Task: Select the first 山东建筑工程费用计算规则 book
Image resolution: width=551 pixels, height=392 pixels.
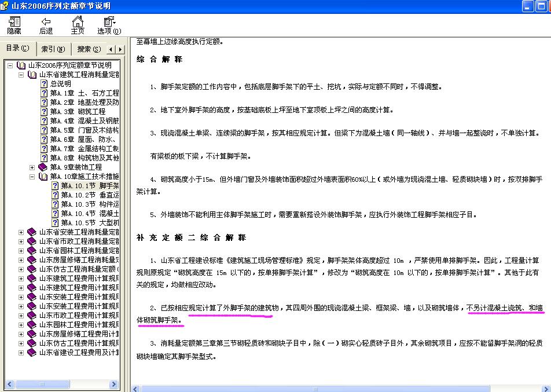Action: (x=79, y=279)
